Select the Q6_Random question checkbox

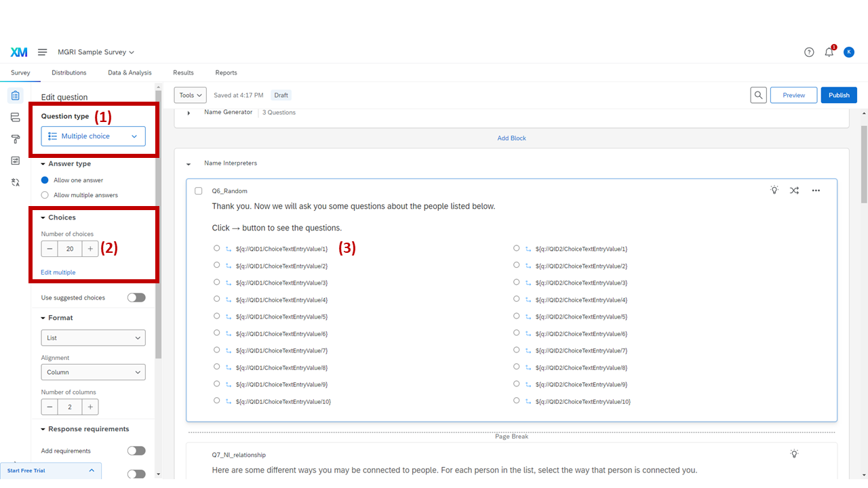tap(198, 190)
